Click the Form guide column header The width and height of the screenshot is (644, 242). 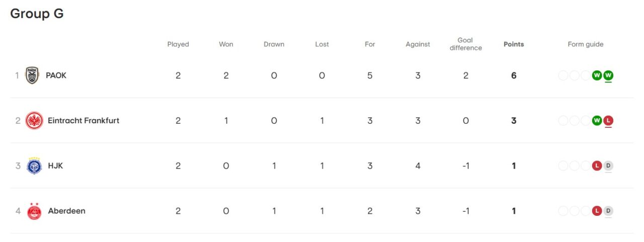(586, 44)
